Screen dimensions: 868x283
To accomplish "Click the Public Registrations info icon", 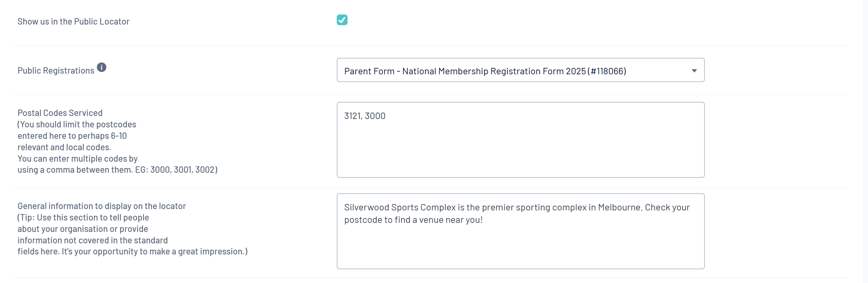I will 101,67.
